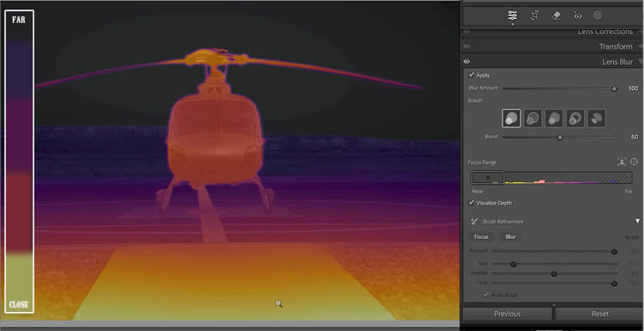Select the Crop and rotate tool

pyautogui.click(x=534, y=15)
